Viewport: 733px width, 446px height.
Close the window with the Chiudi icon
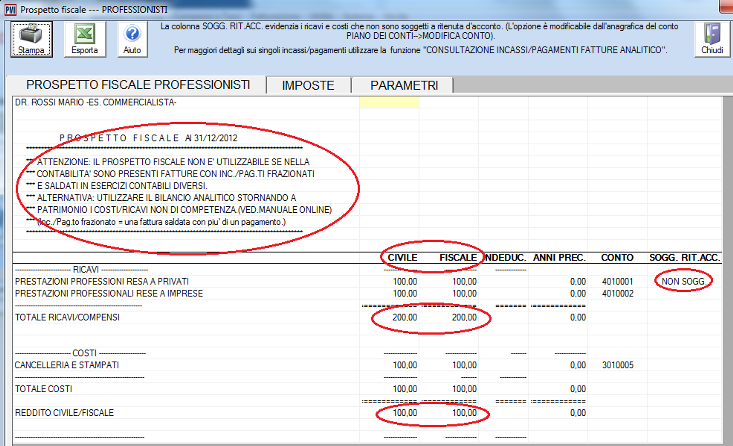coord(711,38)
